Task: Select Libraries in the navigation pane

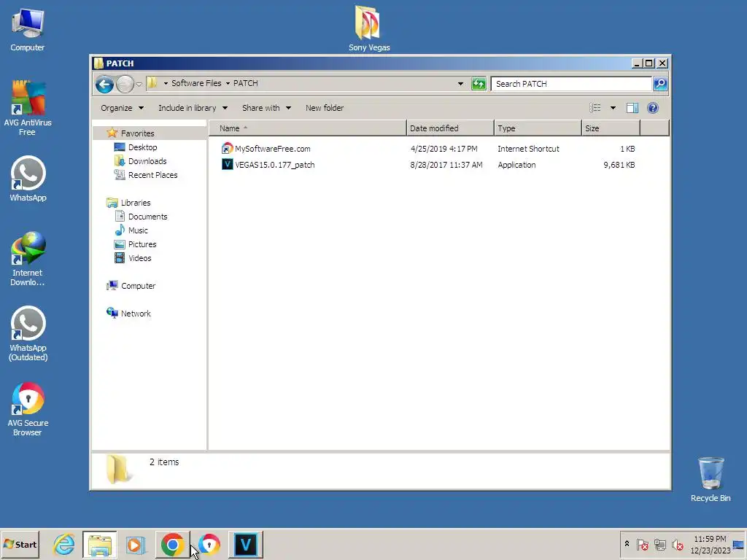Action: coord(135,203)
